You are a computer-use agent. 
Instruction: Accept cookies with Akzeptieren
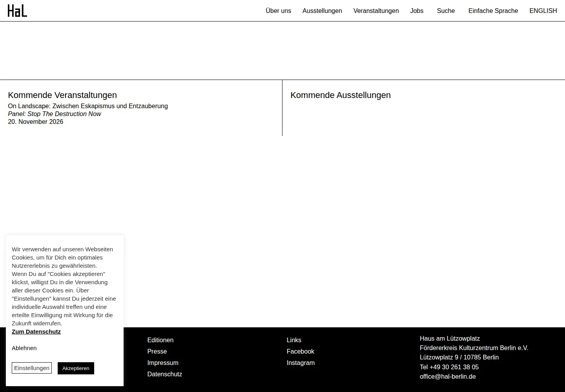point(76,368)
